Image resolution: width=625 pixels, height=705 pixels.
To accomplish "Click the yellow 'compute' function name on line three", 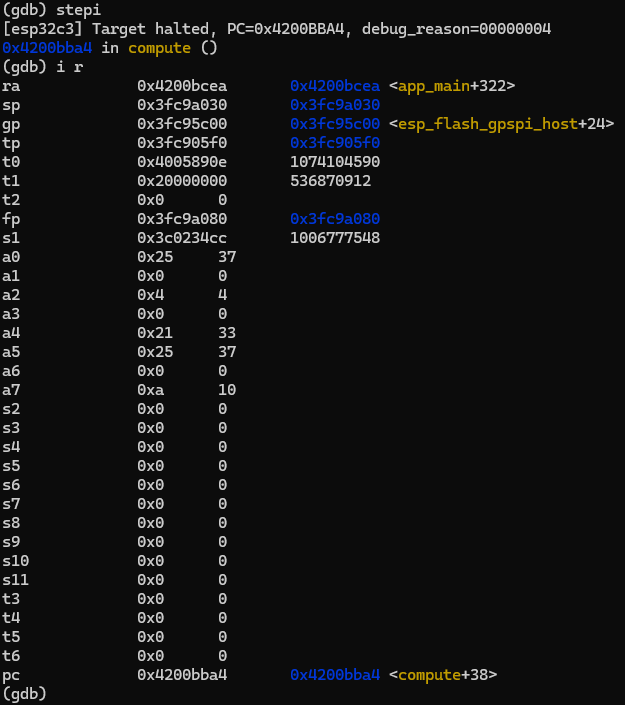I will point(161,48).
